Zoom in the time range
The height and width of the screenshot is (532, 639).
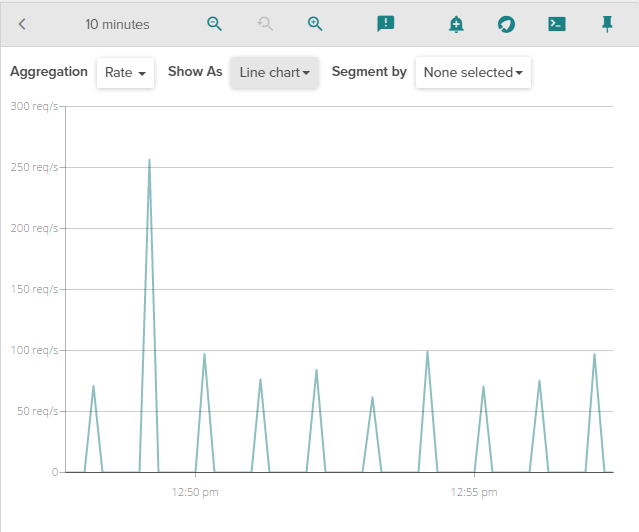coord(315,24)
